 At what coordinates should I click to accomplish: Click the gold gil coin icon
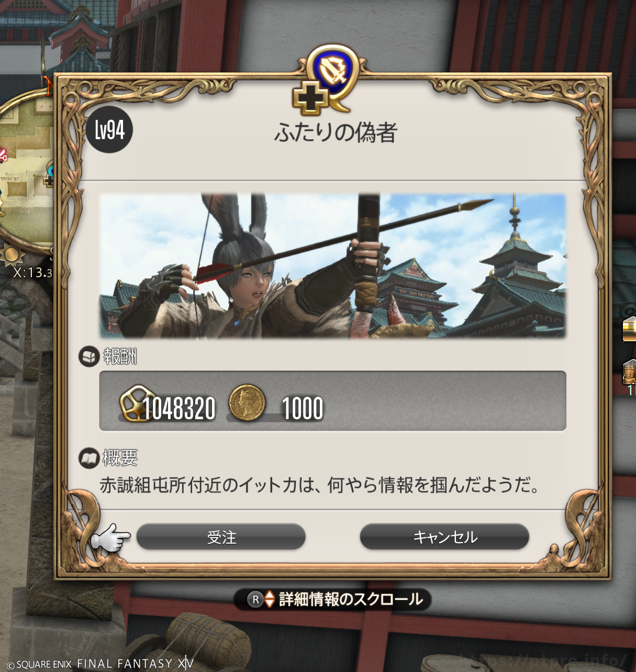tap(247, 402)
